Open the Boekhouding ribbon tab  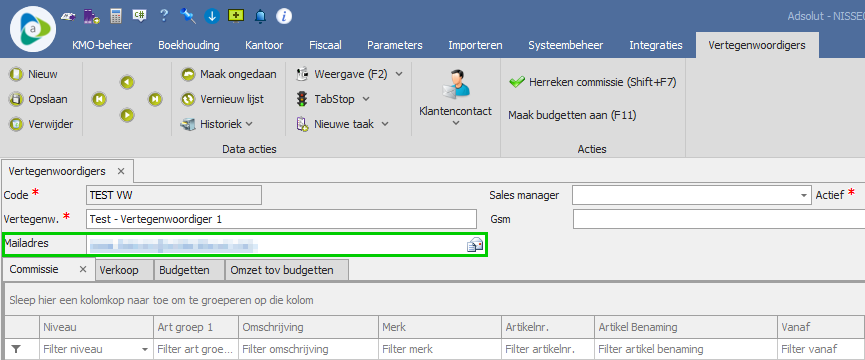coord(189,45)
